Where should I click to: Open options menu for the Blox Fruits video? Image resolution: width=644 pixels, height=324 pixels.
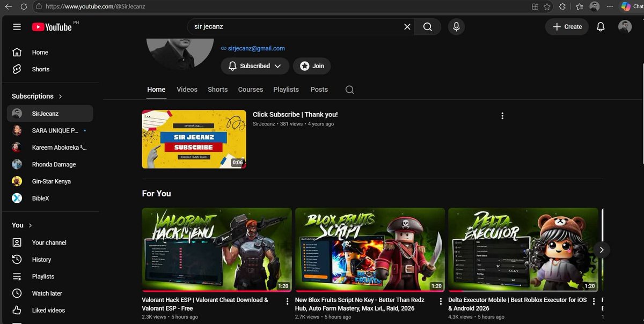[x=441, y=301]
